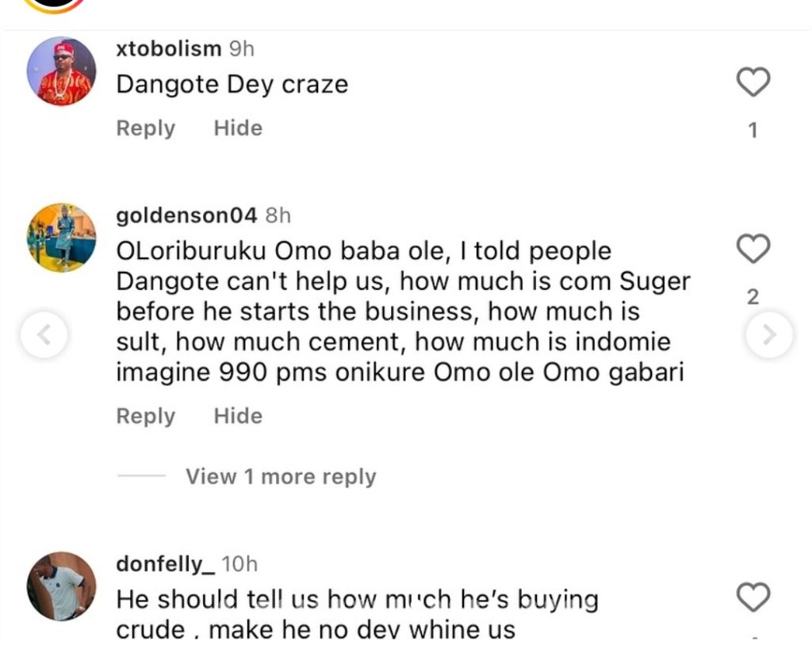Open donfelly_'s profile picture
Image resolution: width=812 pixels, height=645 pixels.
click(x=61, y=586)
